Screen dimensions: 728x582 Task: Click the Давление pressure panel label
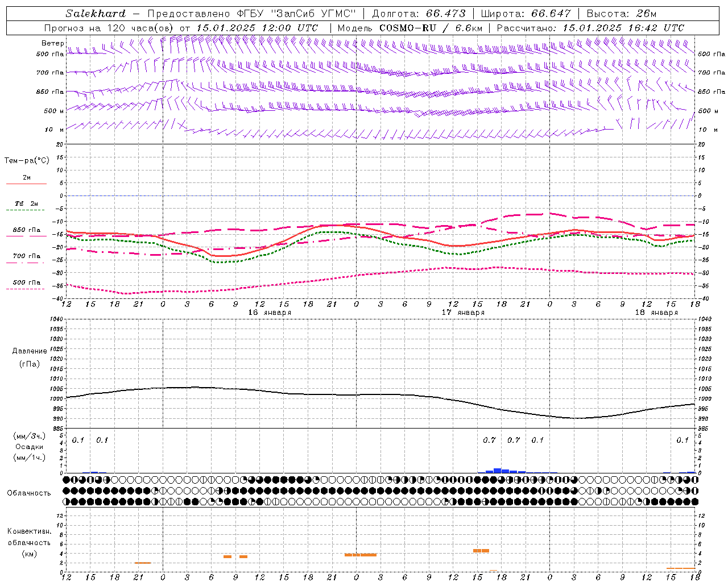(x=30, y=351)
